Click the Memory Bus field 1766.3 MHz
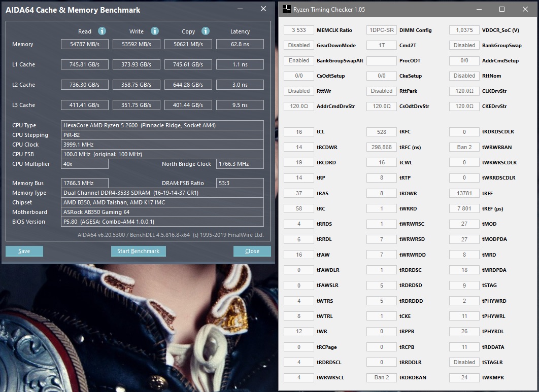The height and width of the screenshot is (392, 539). tap(85, 183)
